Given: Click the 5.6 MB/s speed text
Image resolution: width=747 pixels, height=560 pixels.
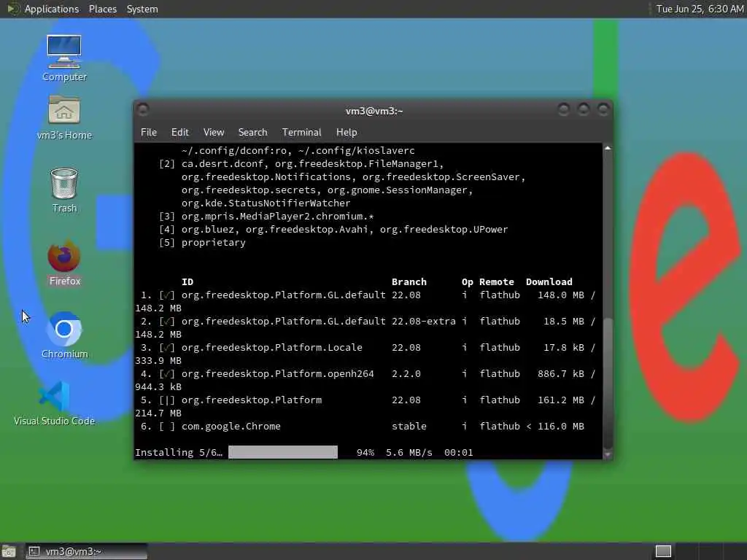Looking at the screenshot, I should coord(409,452).
